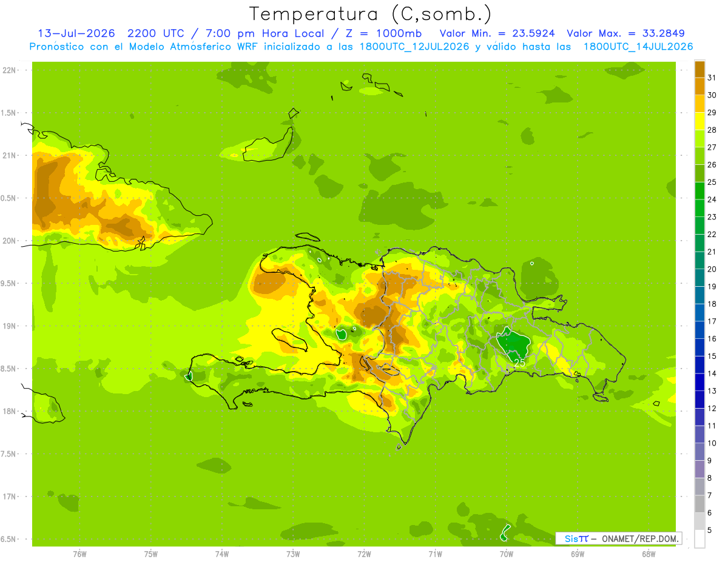Click legend value "29" on the color scale
The image size is (728, 562).
click(x=712, y=112)
